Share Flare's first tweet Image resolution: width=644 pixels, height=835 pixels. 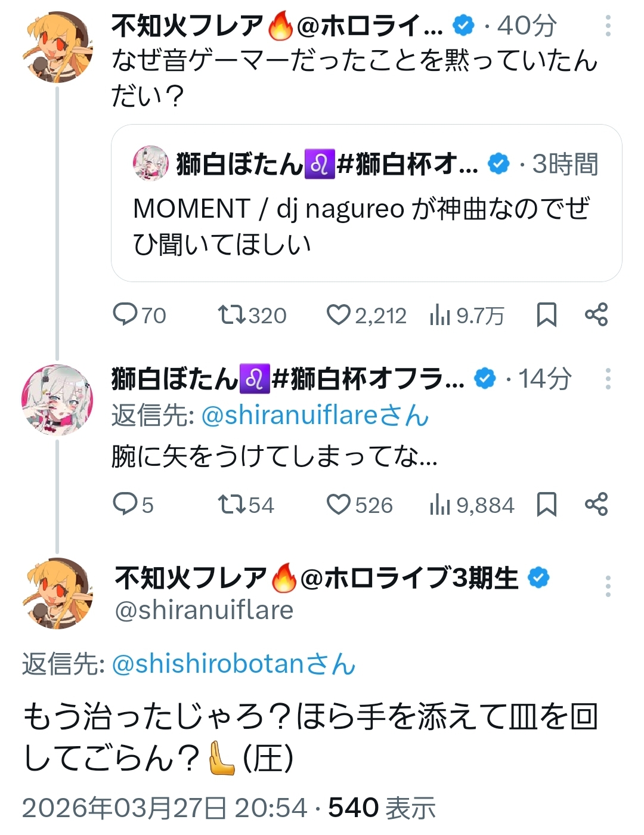pyautogui.click(x=596, y=314)
